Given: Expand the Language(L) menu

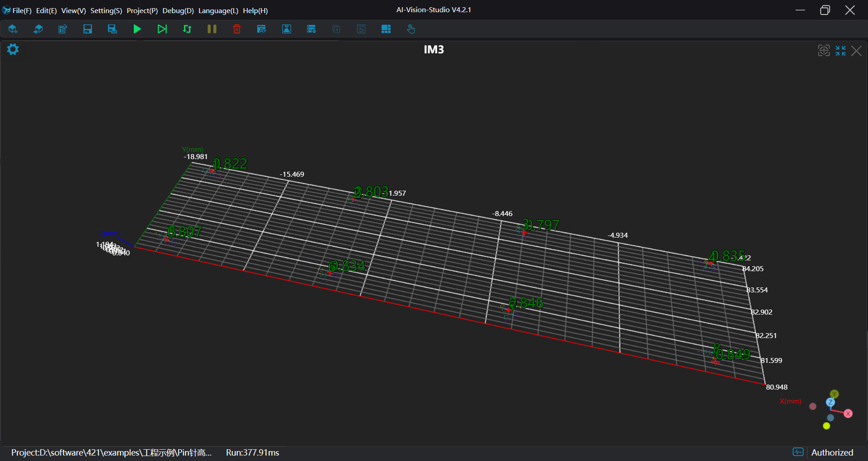Looking at the screenshot, I should pos(218,10).
